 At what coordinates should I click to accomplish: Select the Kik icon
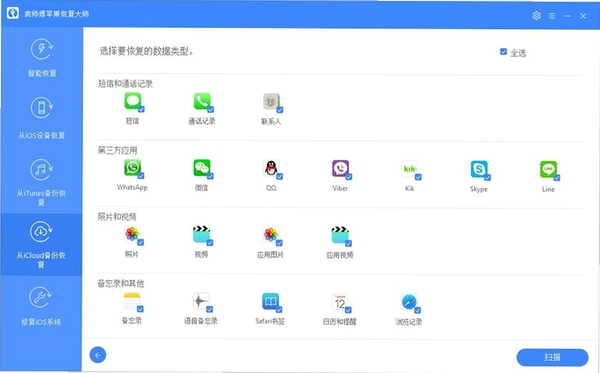pyautogui.click(x=410, y=169)
